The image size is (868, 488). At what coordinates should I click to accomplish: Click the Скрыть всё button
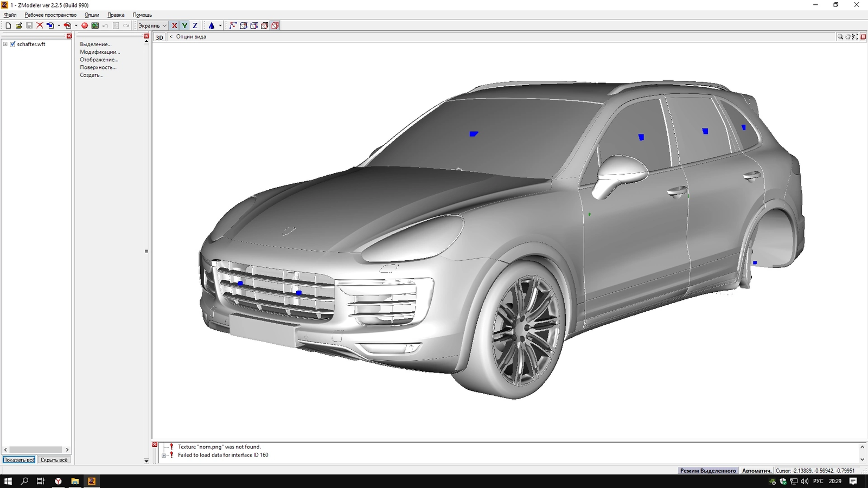54,460
